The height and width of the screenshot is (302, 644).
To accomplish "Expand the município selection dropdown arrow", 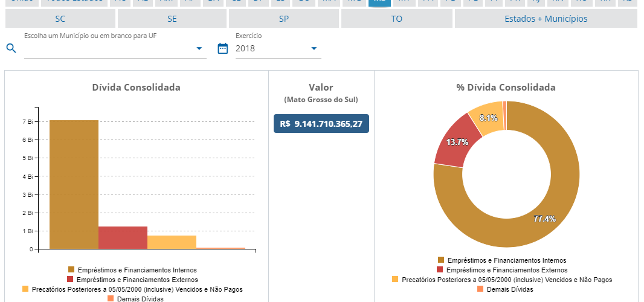I will click(199, 48).
